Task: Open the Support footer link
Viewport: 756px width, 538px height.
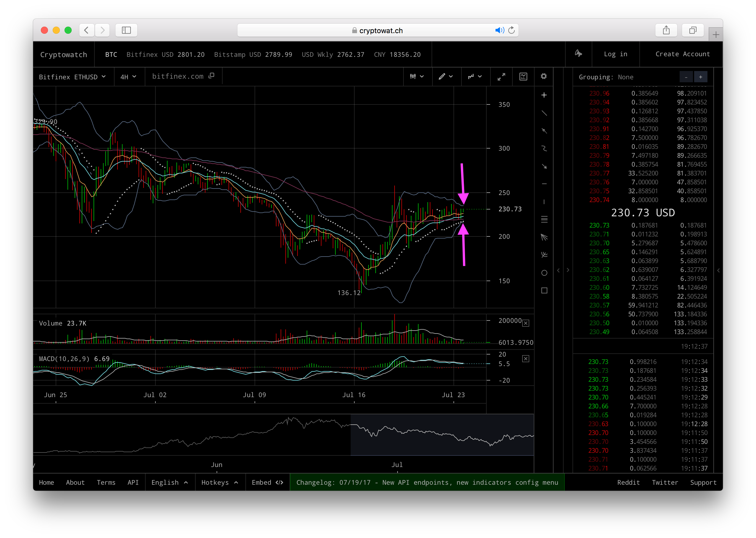Action: (x=703, y=483)
